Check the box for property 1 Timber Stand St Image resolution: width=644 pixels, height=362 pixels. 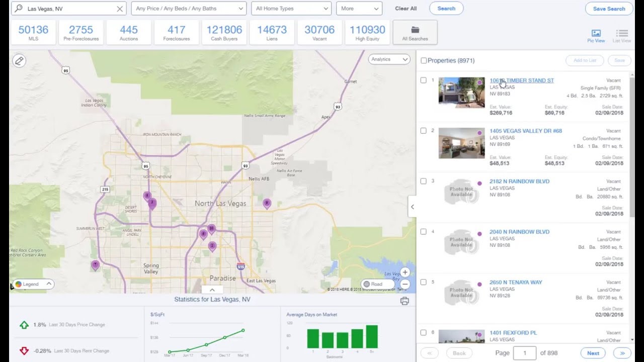pos(424,80)
